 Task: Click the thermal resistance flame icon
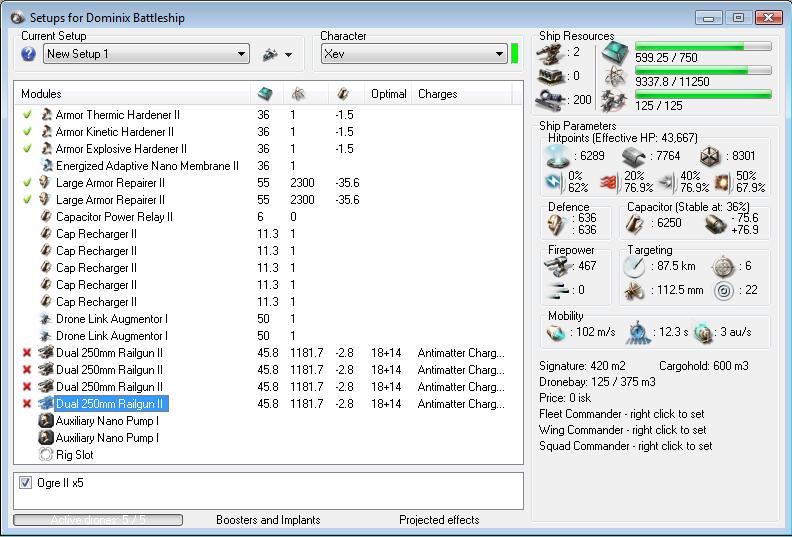(610, 182)
